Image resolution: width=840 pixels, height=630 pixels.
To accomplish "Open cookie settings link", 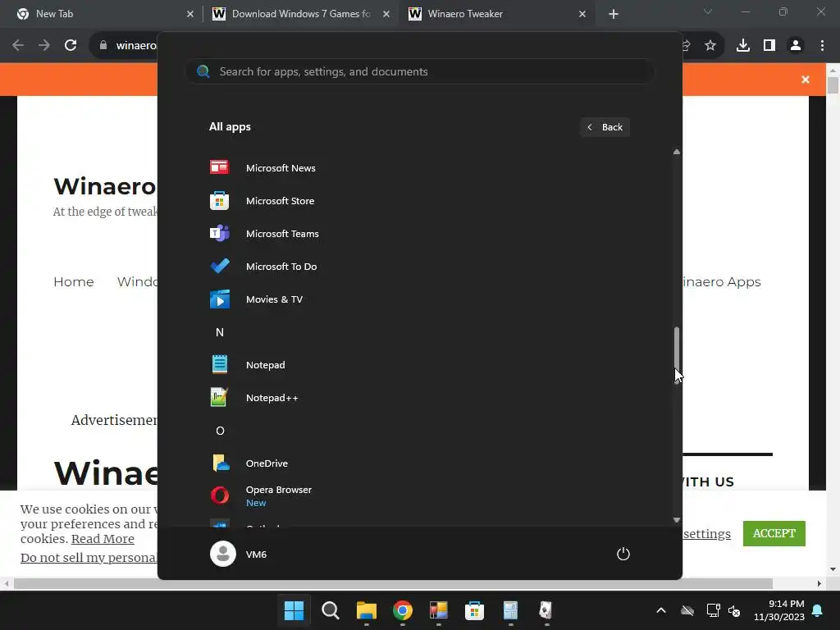I will pos(706,533).
